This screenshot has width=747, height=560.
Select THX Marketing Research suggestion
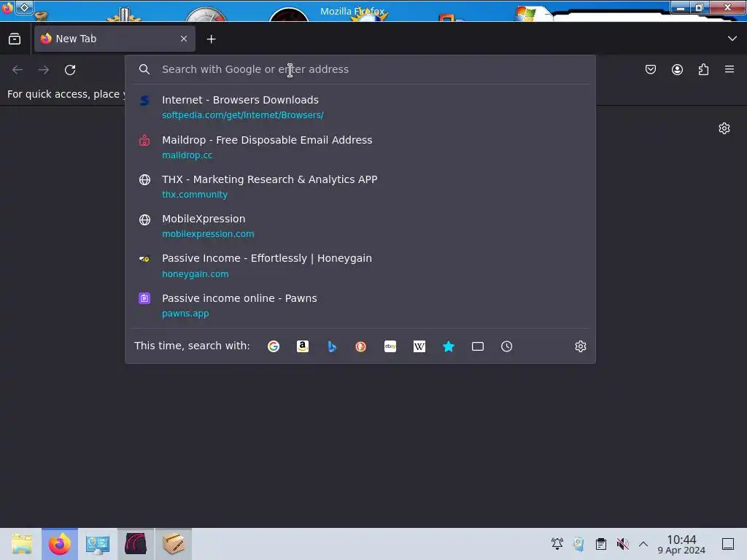coord(360,186)
